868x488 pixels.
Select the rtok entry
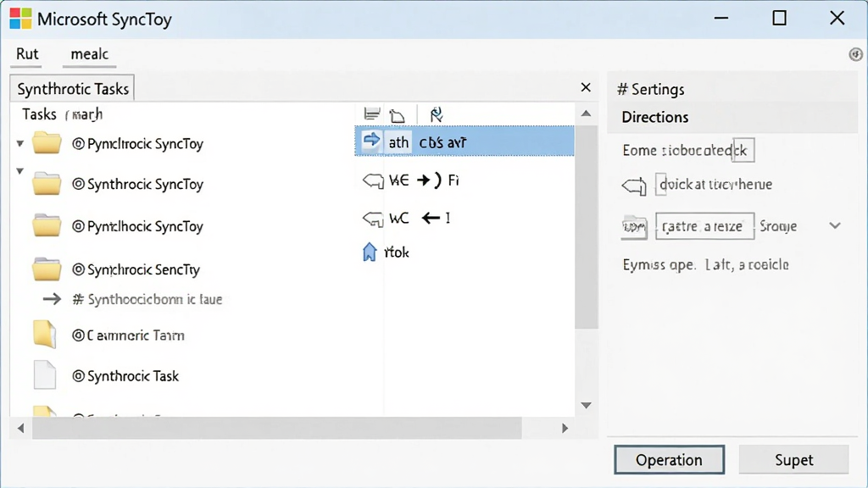[397, 252]
